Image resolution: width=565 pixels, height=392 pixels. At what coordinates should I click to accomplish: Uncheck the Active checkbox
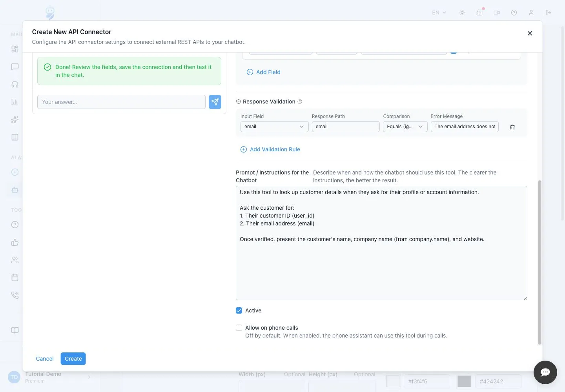239,310
